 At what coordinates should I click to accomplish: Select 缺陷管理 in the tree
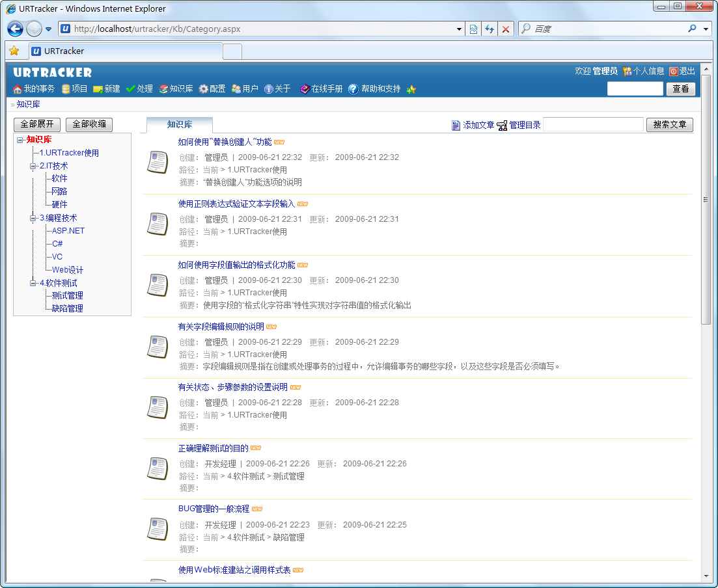[67, 308]
